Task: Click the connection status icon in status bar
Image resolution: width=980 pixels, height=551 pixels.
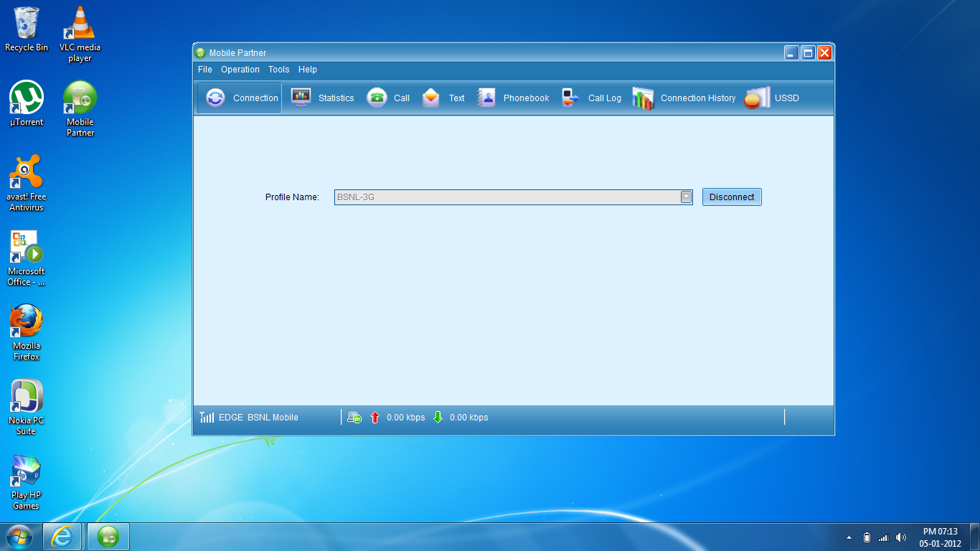Action: (354, 418)
